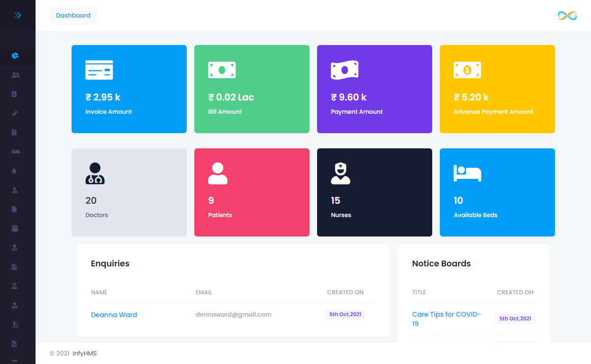Open the Available Beds card

point(497,192)
